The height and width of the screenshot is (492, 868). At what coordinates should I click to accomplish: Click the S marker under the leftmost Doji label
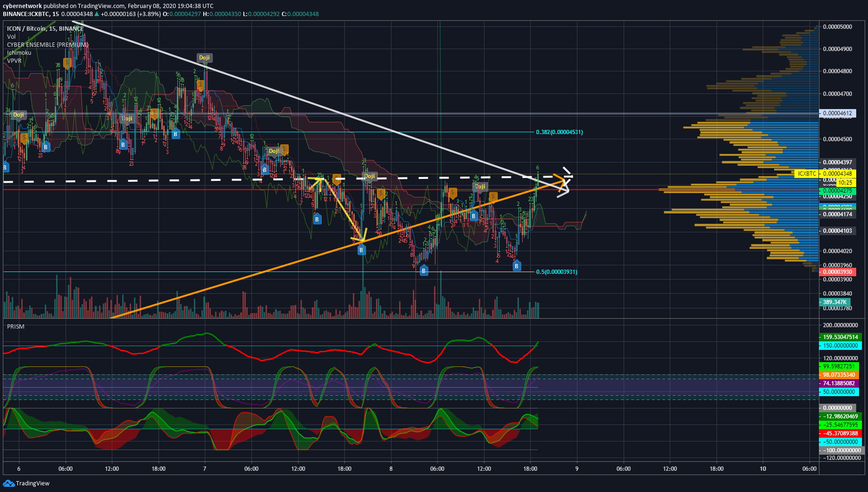[x=24, y=138]
